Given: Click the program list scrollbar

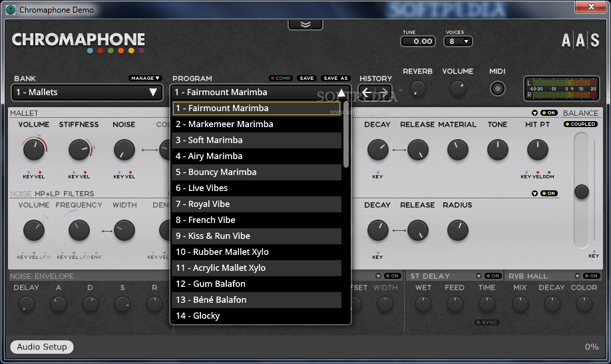Looking at the screenshot, I should [x=346, y=135].
